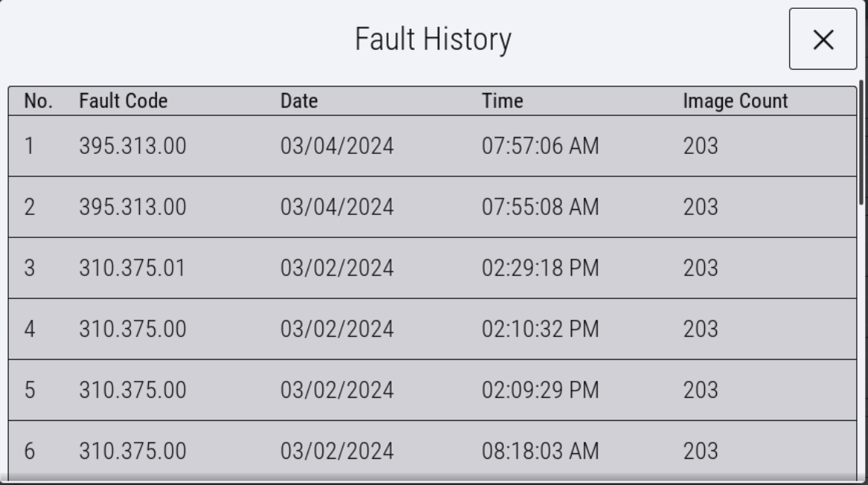Click the 08:18:03 AM time entry
The image size is (868, 485).
[540, 452]
